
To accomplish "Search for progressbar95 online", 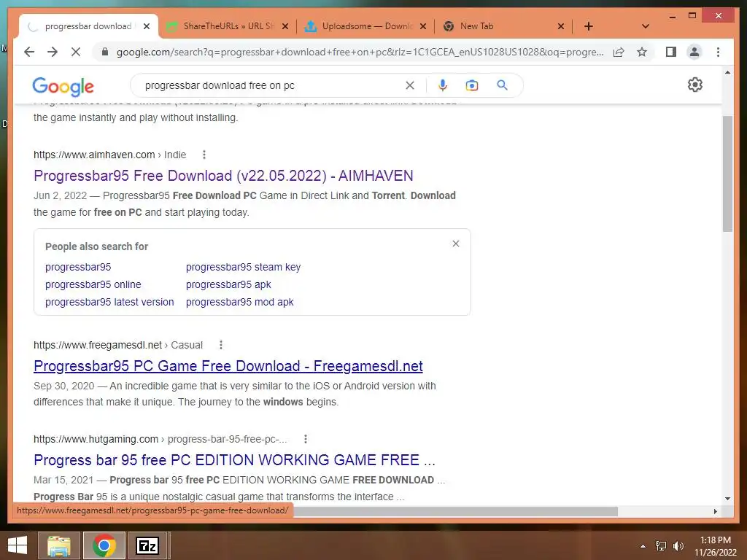I will pos(93,284).
